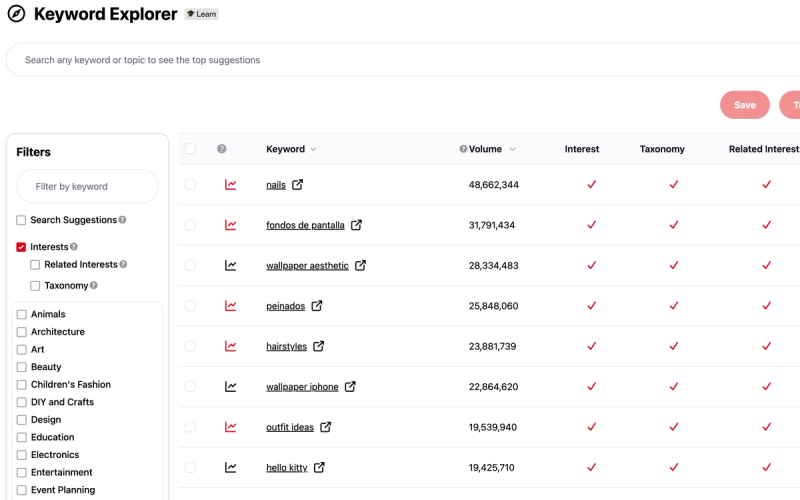Tick the Entertainment category checkbox
Viewport: 800px width, 500px height.
pyautogui.click(x=22, y=473)
